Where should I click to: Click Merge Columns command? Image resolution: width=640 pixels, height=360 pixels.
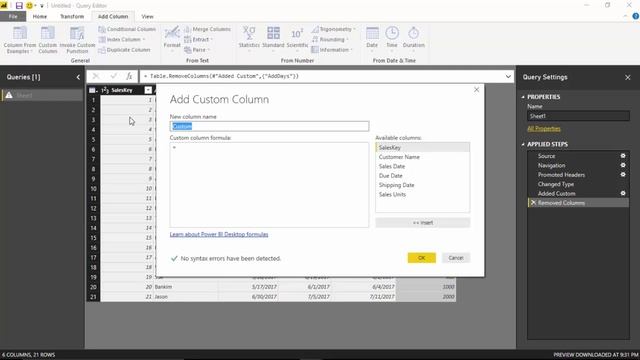(x=207, y=29)
